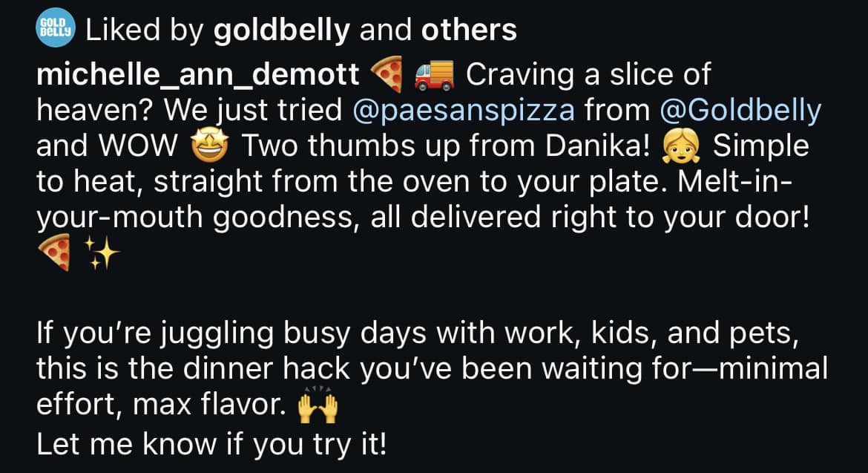The width and height of the screenshot is (868, 473).
Task: Tap the pizza slice emoji beside username
Action: pyautogui.click(x=386, y=74)
